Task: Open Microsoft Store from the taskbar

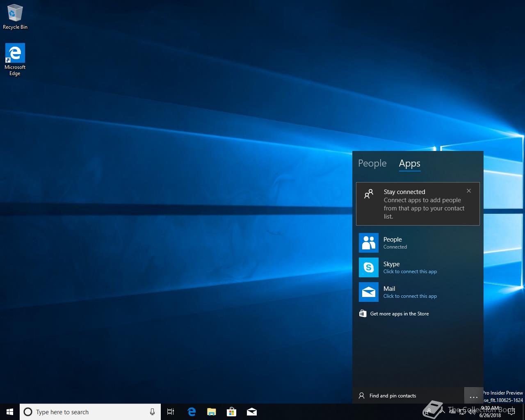Action: 232,412
